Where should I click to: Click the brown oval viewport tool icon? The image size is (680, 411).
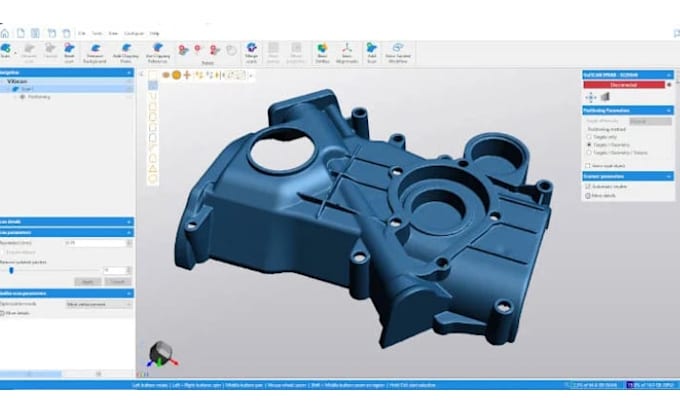click(166, 75)
